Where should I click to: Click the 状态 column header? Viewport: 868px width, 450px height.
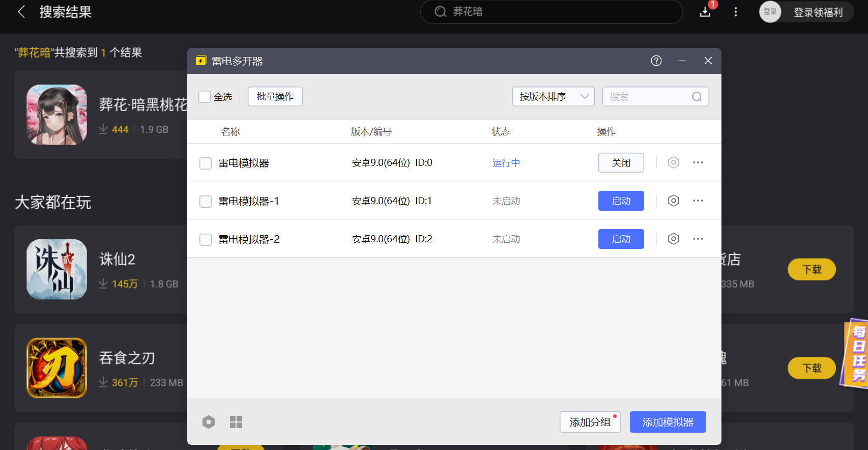(x=501, y=132)
